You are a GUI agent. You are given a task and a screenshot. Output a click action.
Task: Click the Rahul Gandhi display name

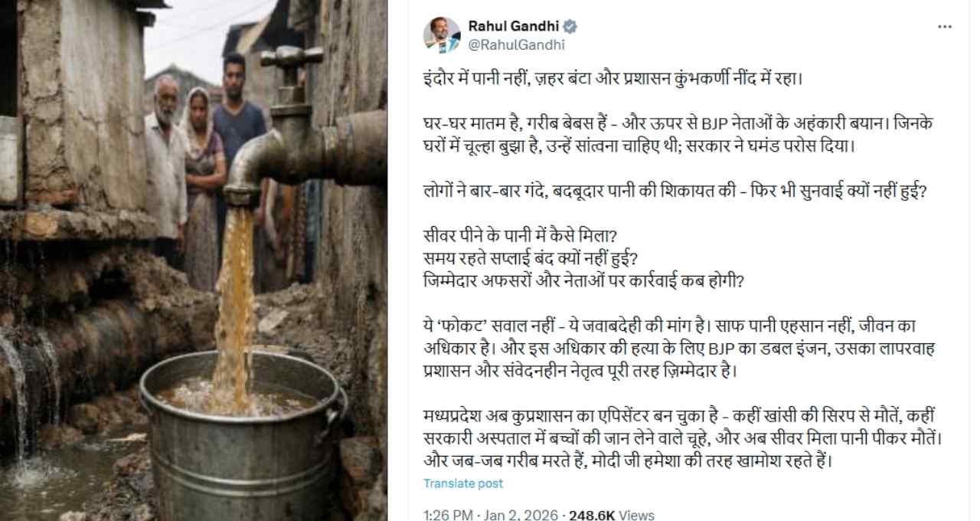514,27
